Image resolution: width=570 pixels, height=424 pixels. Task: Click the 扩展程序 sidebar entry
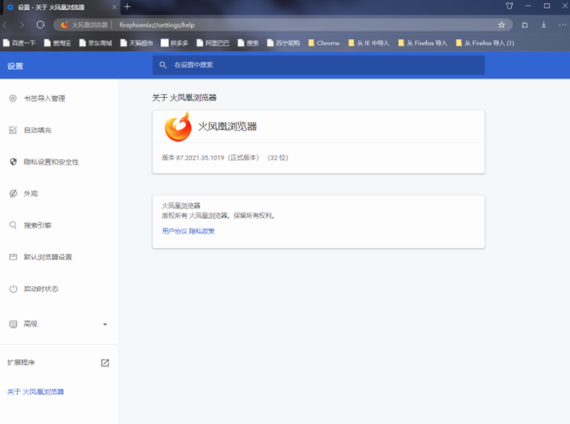pos(21,363)
